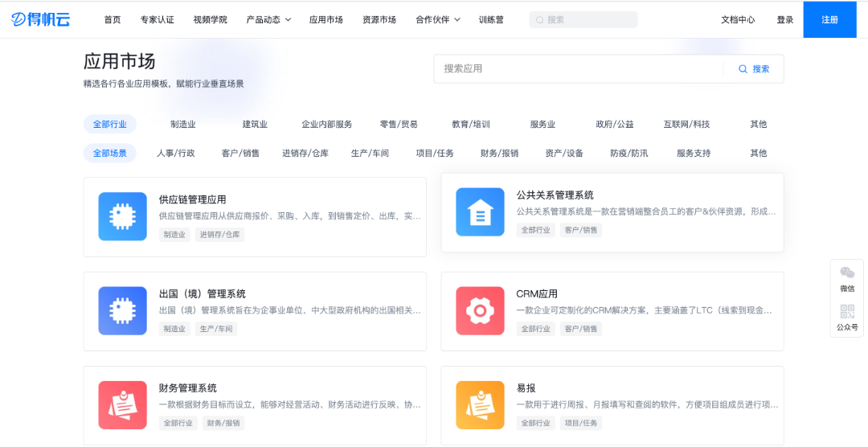Open the 供应链管理应用 title
Image resolution: width=868 pixels, height=447 pixels.
click(192, 199)
